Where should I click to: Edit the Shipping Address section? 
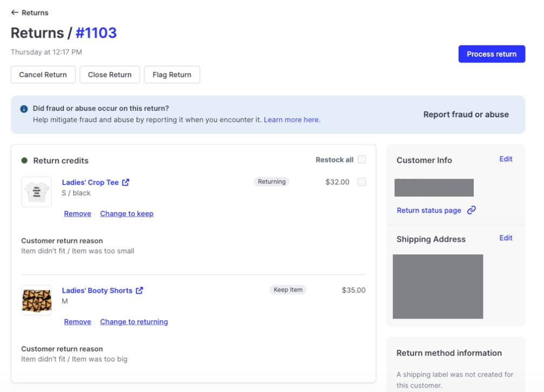[x=506, y=238]
